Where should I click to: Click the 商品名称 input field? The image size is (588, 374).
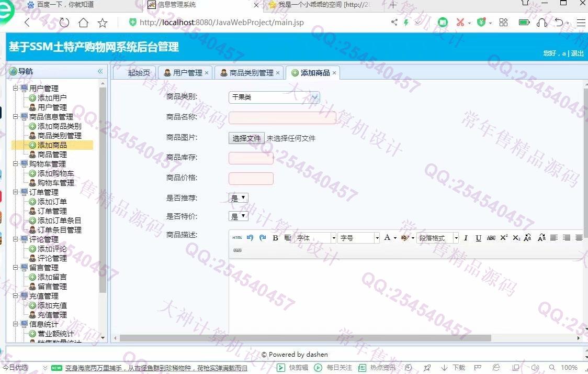pos(282,118)
